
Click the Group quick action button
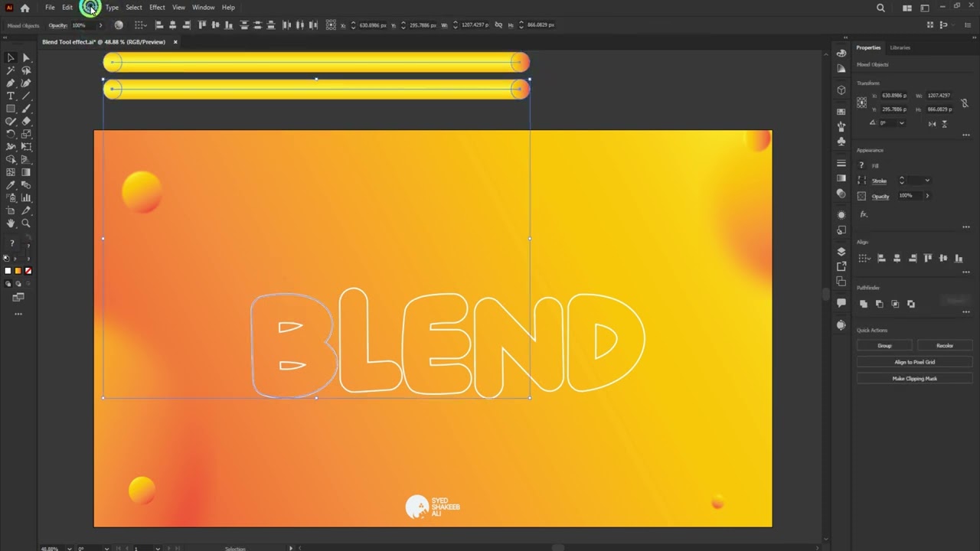pos(884,346)
